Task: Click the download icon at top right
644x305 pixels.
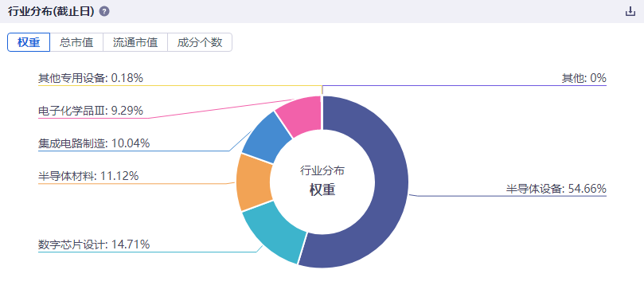Action: [x=630, y=11]
